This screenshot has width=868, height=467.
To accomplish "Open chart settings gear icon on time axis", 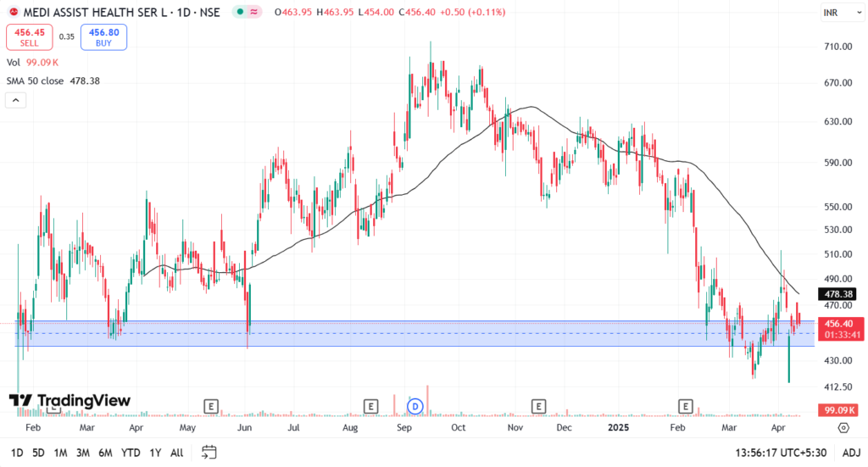I will (x=843, y=428).
